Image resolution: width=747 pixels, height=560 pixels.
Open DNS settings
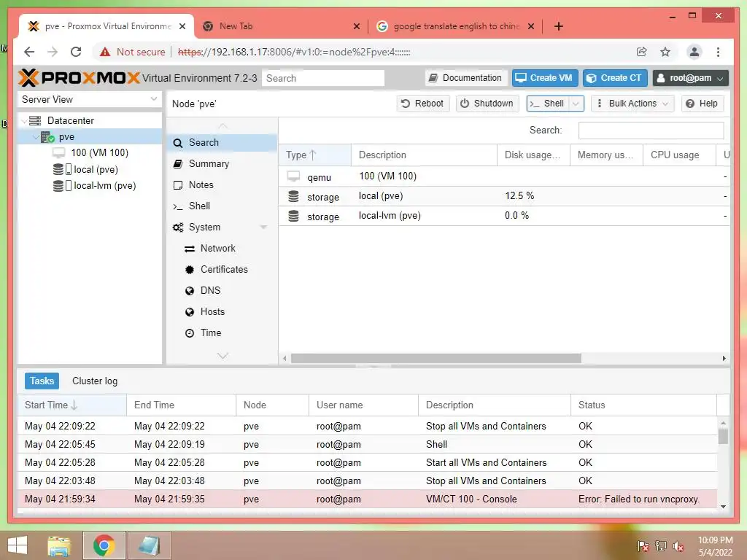pos(222,290)
